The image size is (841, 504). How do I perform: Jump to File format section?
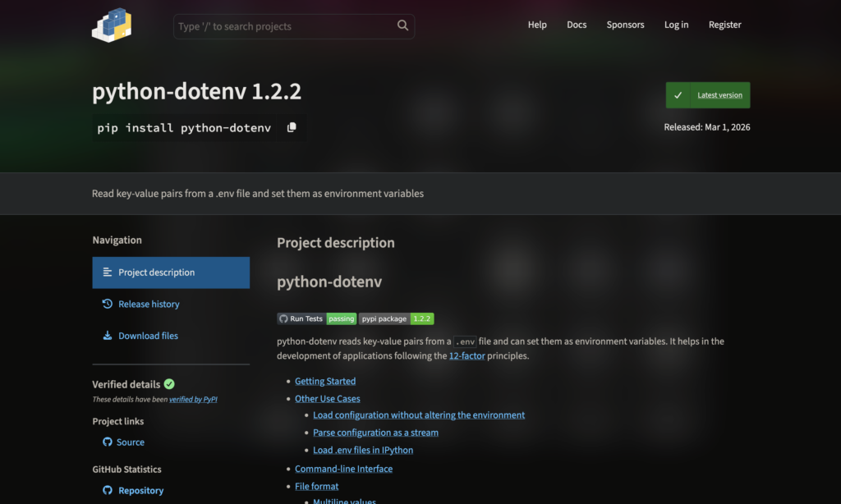[x=316, y=486]
